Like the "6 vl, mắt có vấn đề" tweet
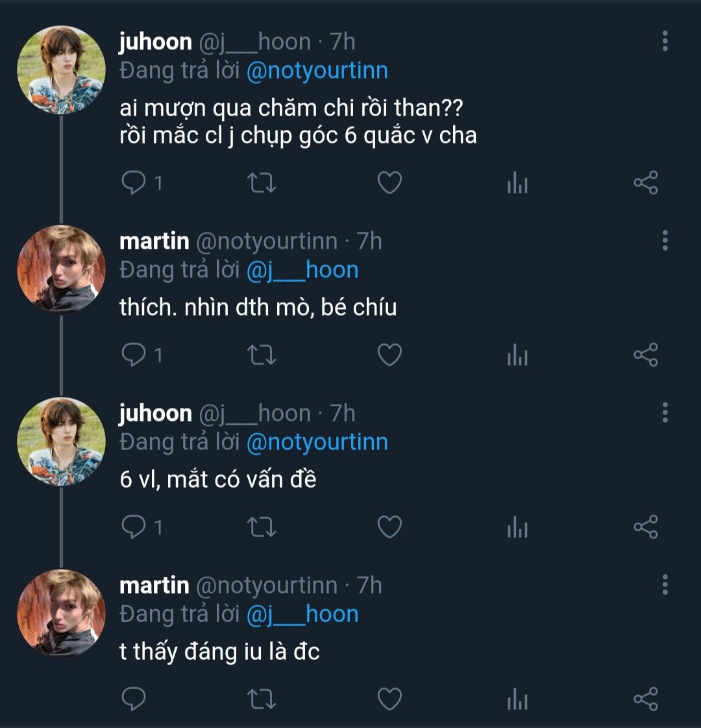The width and height of the screenshot is (701, 728). tap(389, 527)
